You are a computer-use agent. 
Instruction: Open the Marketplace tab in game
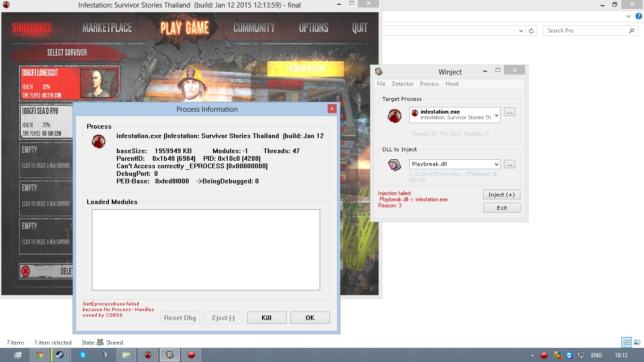(107, 28)
